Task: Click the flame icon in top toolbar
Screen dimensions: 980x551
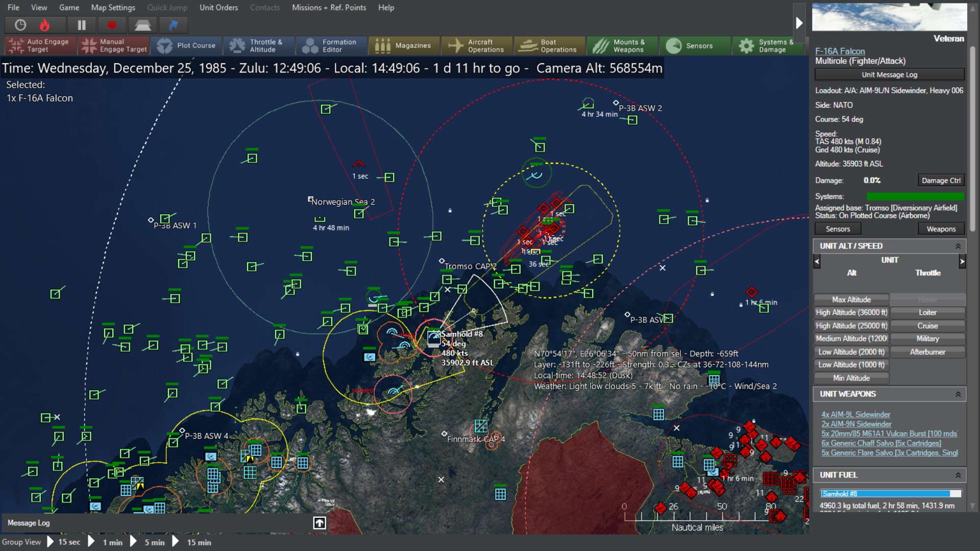Action: click(45, 25)
